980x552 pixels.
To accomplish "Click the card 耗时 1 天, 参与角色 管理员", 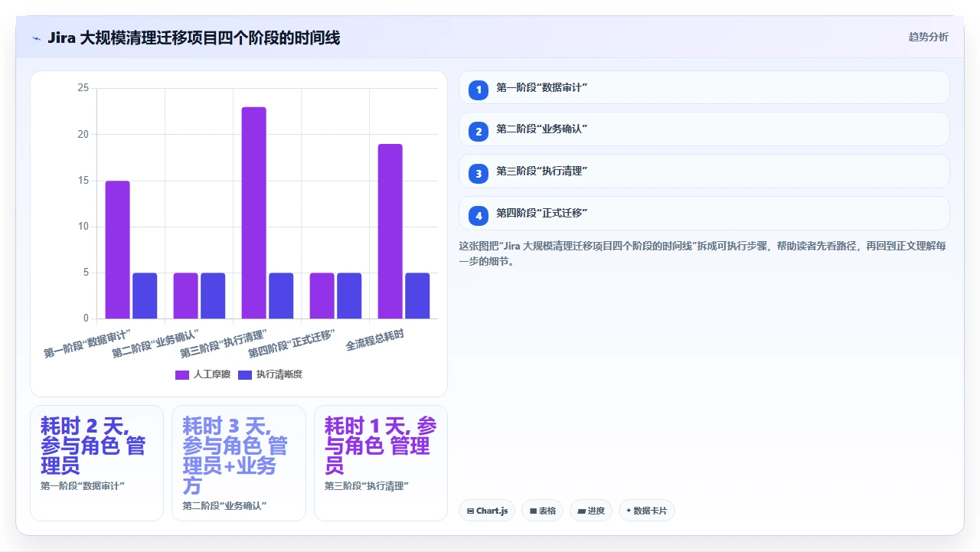I will [381, 463].
